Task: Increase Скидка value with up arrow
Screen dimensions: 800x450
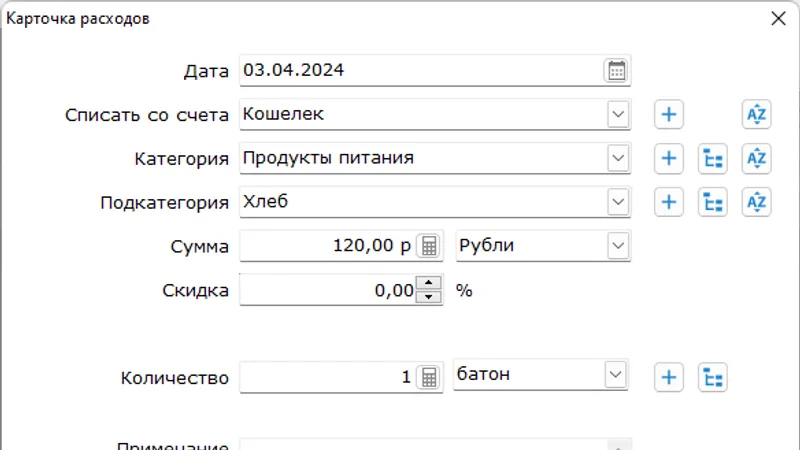Action: click(x=429, y=284)
